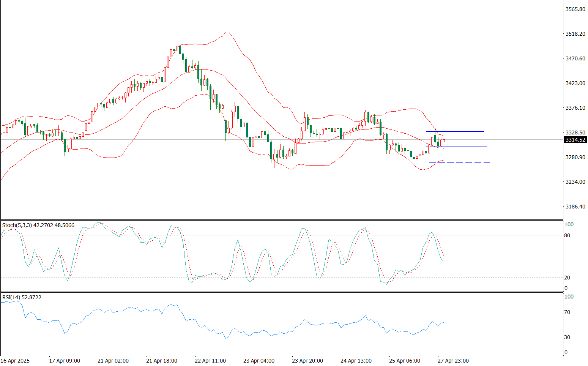Click the current price label 3314.52
The image size is (588, 366).
(x=575, y=140)
